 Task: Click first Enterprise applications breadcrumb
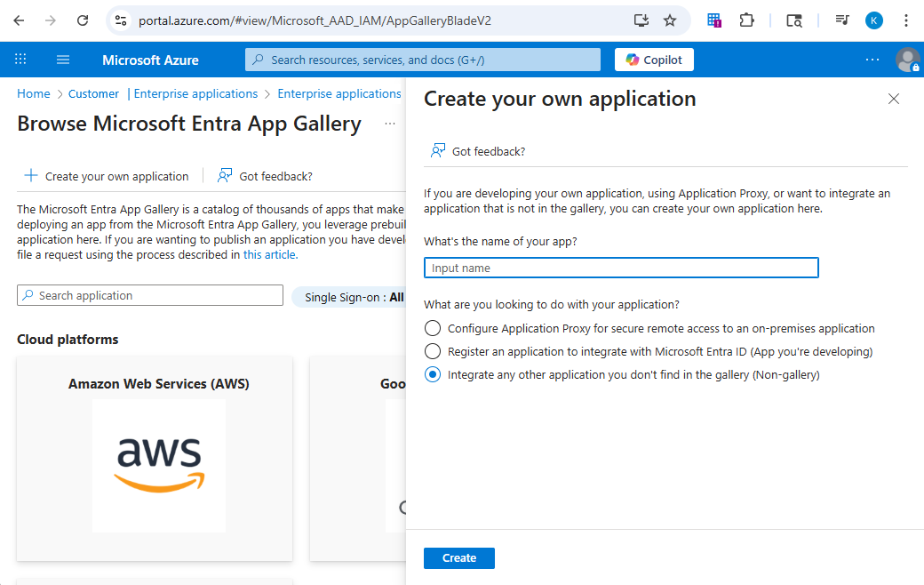click(x=195, y=93)
